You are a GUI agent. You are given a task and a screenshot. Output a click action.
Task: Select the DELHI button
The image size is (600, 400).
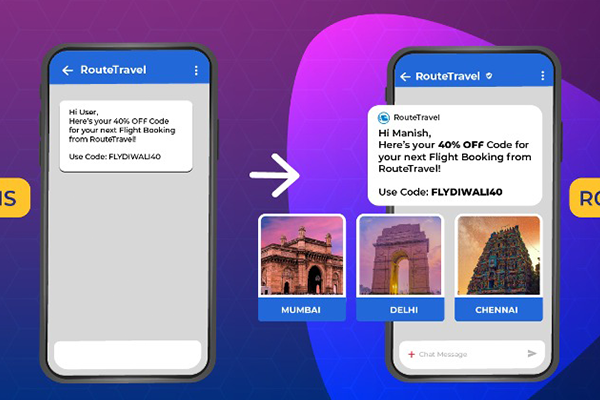tap(400, 310)
